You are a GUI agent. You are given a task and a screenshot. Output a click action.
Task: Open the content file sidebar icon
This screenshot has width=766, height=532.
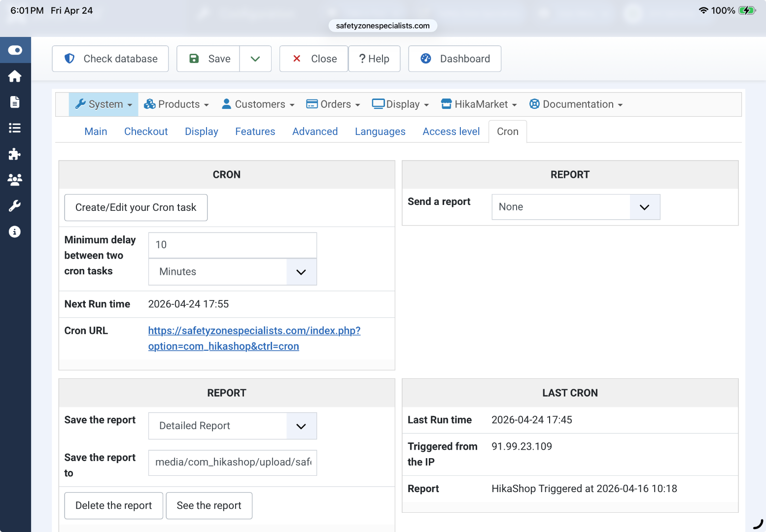(x=15, y=102)
